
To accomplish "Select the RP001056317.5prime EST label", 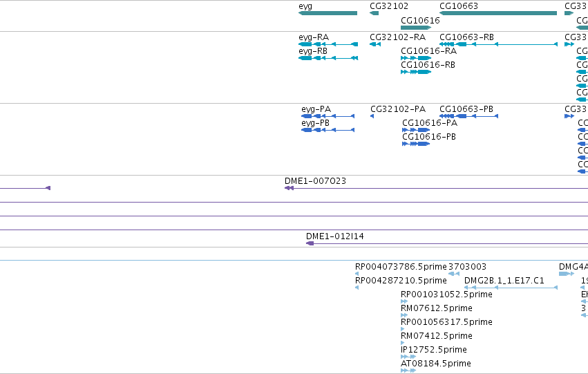I will pos(446,322).
